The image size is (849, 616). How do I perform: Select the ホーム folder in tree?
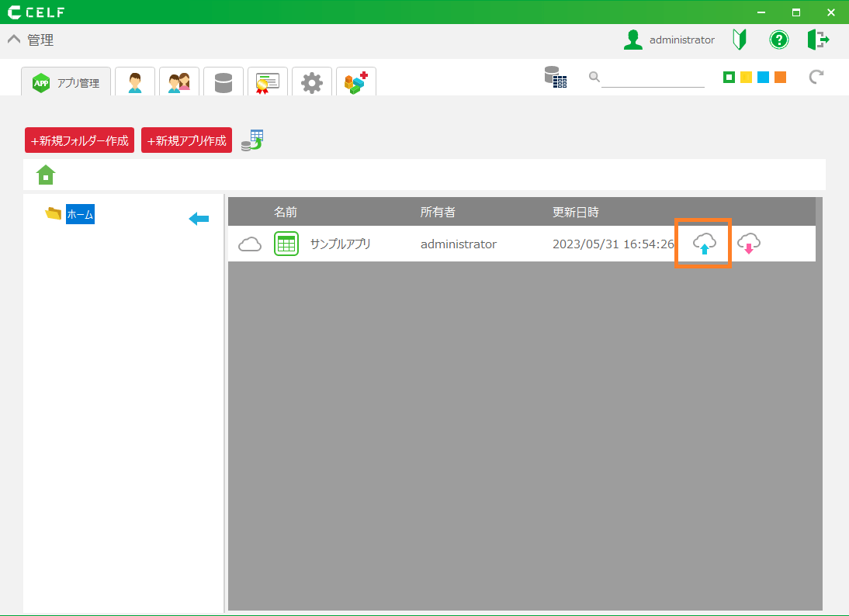pos(80,215)
